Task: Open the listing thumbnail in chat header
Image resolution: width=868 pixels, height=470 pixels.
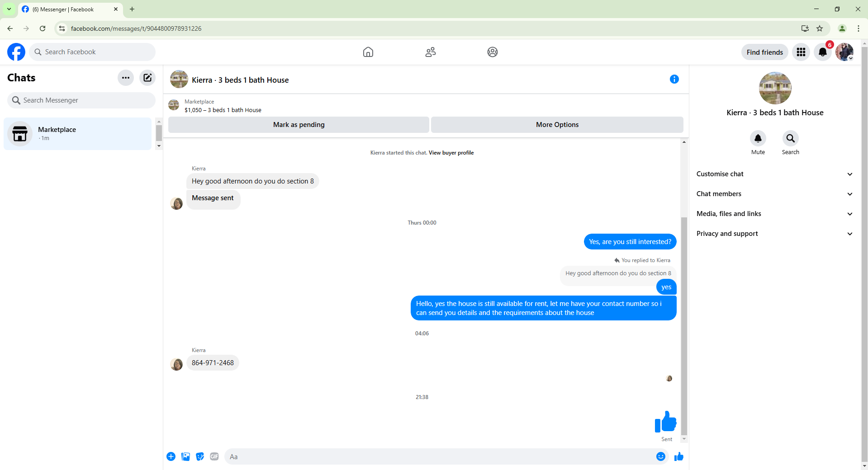Action: point(179,79)
